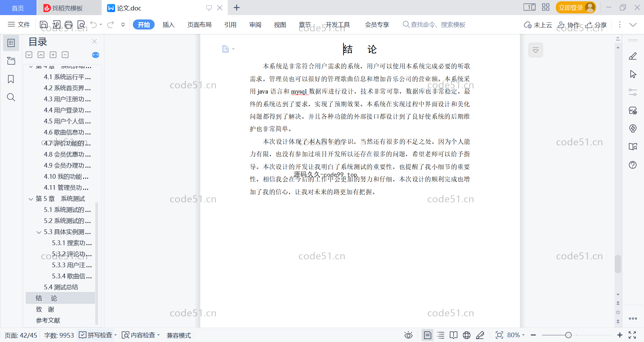Switch to reading view
The height and width of the screenshot is (342, 644).
(453, 335)
